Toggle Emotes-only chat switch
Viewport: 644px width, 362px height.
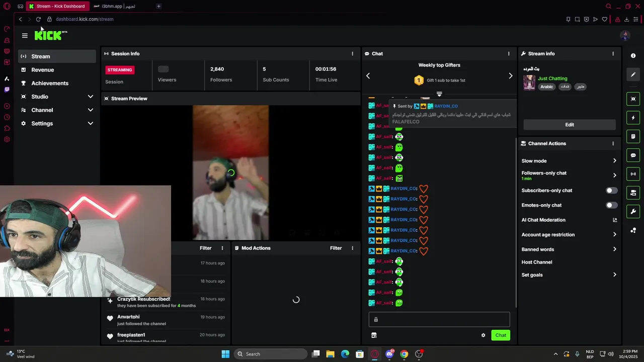(611, 205)
